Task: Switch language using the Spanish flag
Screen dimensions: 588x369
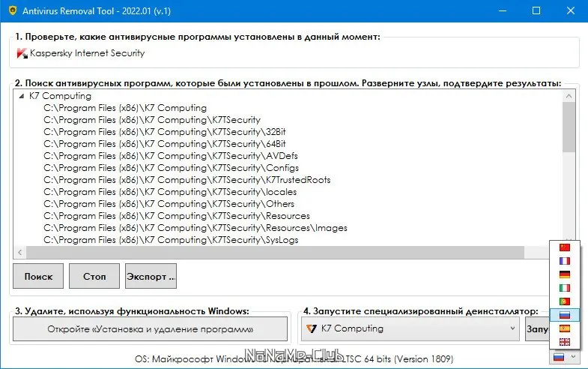Action: point(564,328)
